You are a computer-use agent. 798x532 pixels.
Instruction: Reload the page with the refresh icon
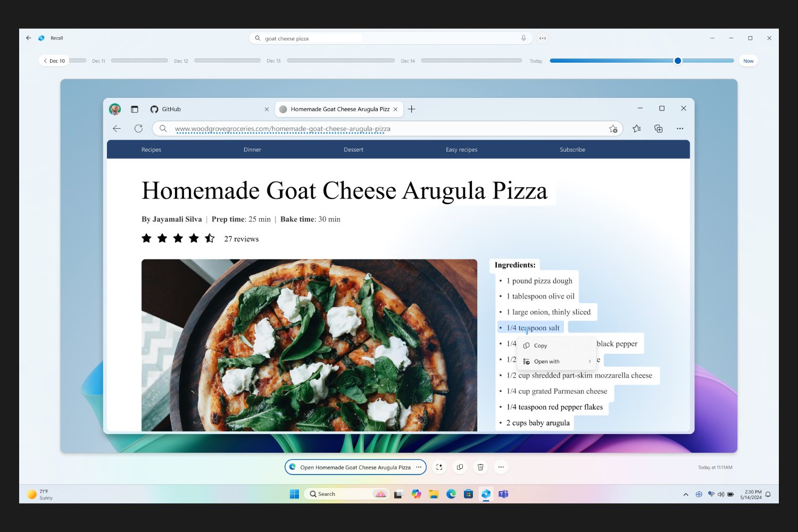click(138, 128)
